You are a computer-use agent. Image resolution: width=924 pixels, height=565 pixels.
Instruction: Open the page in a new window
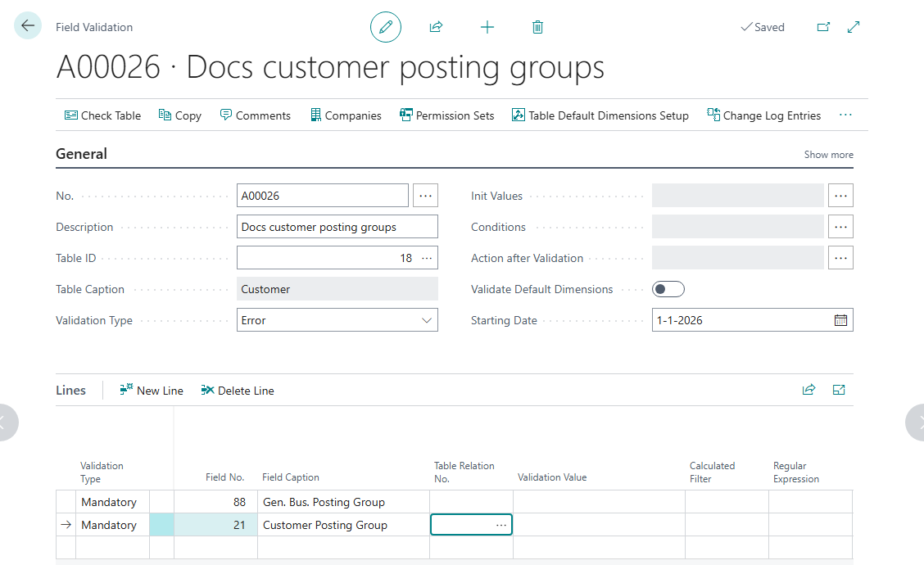823,27
